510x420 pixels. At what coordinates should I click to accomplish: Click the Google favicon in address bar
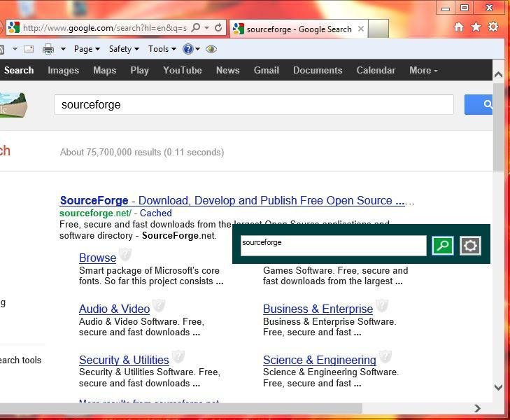pyautogui.click(x=14, y=27)
